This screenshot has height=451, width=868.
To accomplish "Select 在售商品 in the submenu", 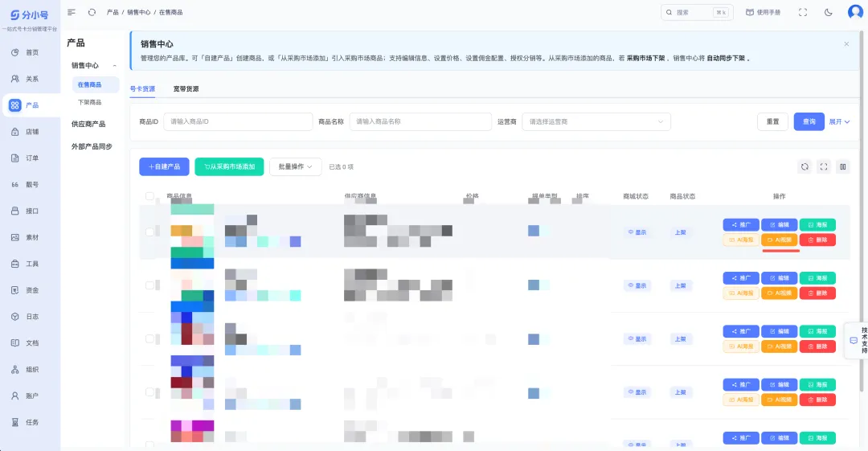I will [x=95, y=84].
